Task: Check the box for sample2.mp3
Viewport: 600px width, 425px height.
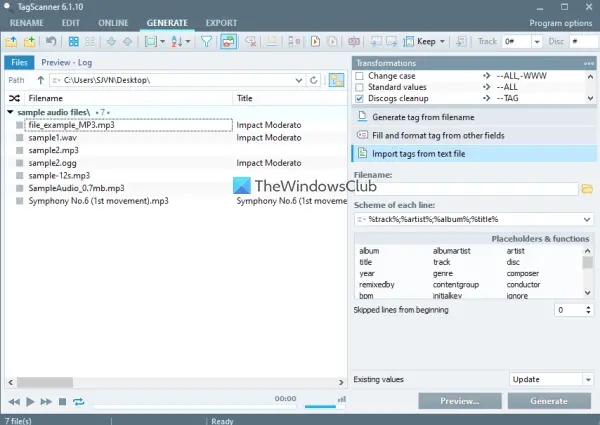Action: tap(19, 150)
